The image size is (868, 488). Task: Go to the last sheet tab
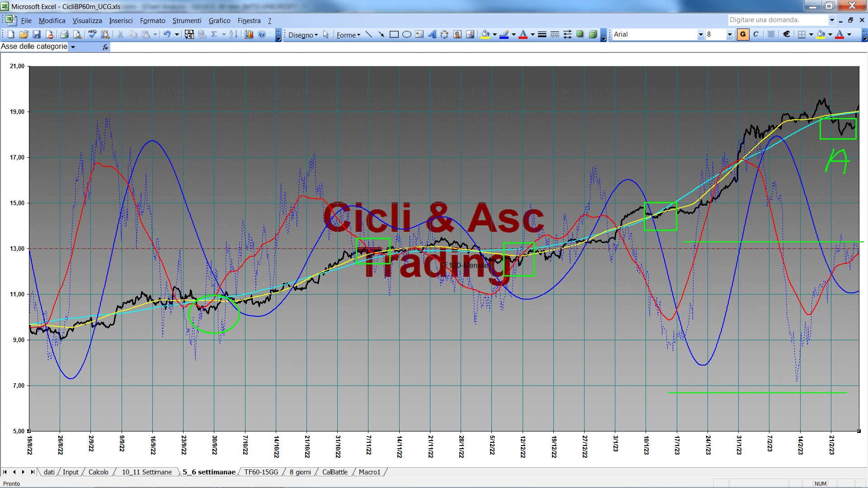pyautogui.click(x=32, y=472)
